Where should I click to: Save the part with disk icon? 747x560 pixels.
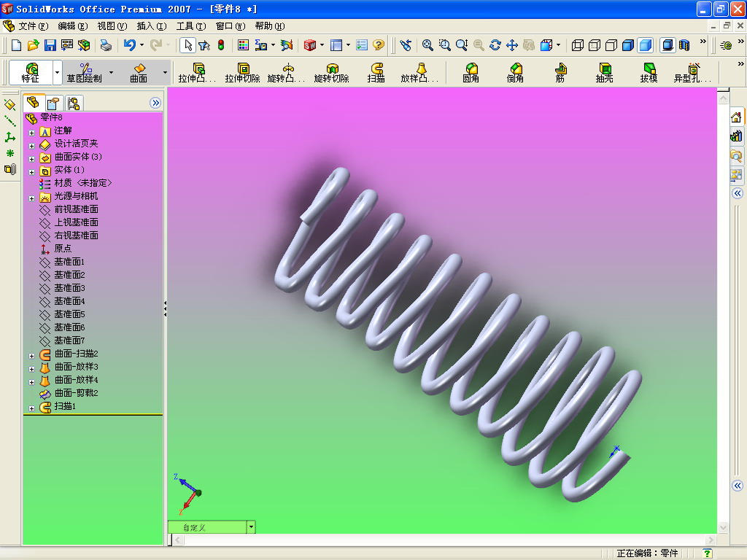[50, 45]
